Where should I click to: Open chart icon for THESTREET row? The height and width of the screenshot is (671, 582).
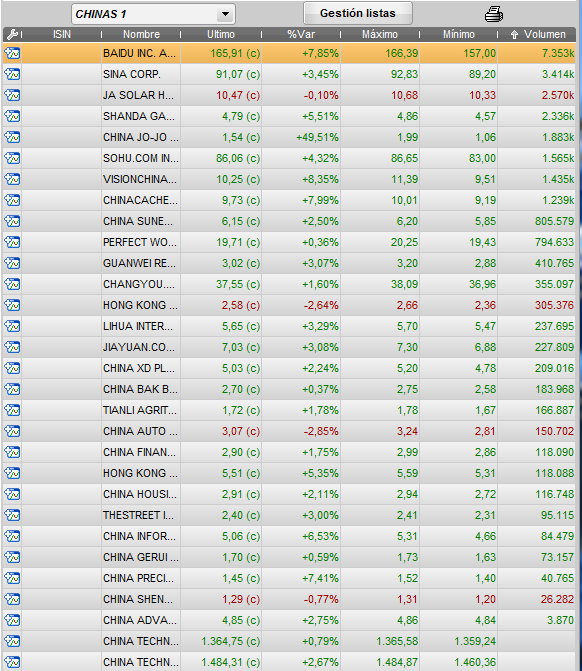(12, 515)
